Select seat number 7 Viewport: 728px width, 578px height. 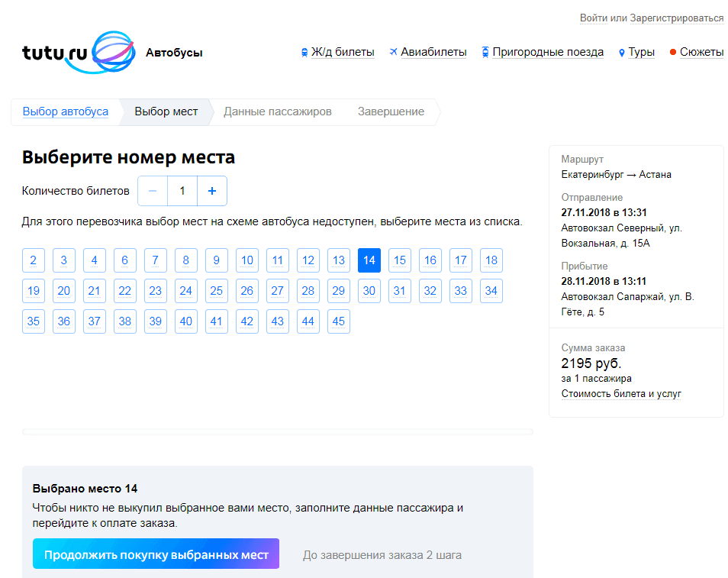(x=156, y=260)
